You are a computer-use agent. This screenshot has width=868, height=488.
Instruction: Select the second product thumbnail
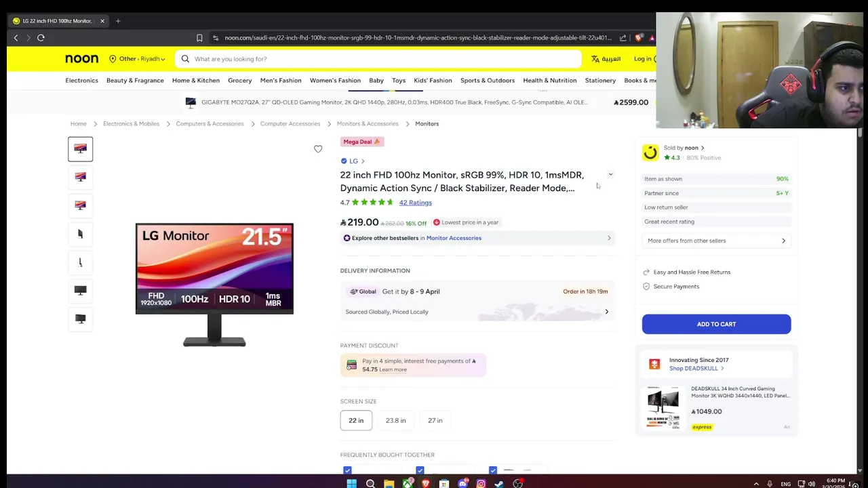tap(80, 178)
